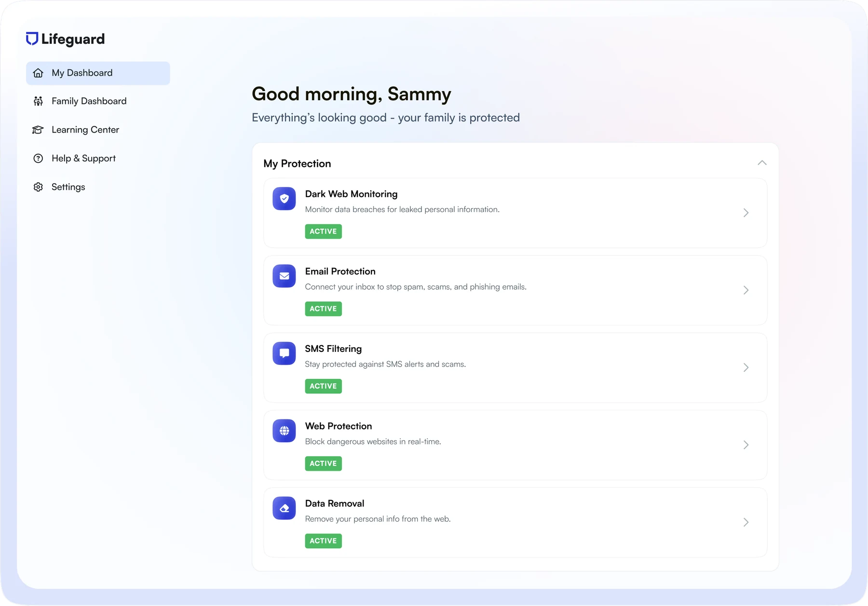Collapse the My Protection section

[x=762, y=163]
